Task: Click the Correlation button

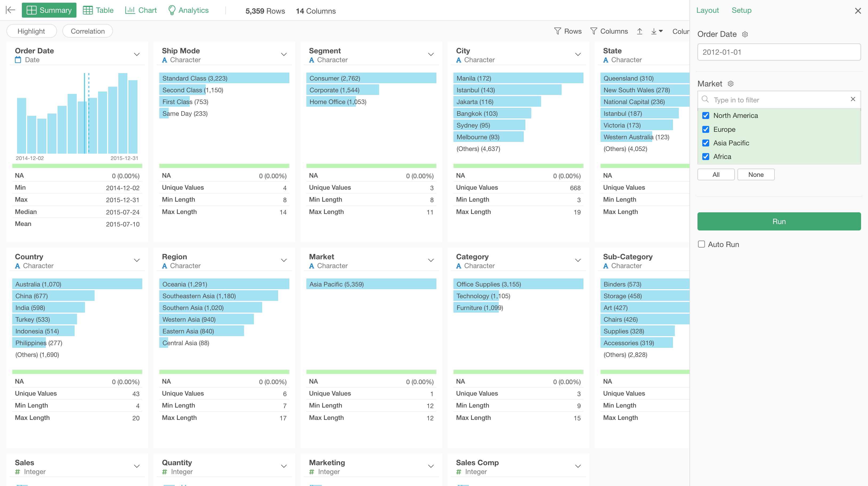Action: pos(88,31)
